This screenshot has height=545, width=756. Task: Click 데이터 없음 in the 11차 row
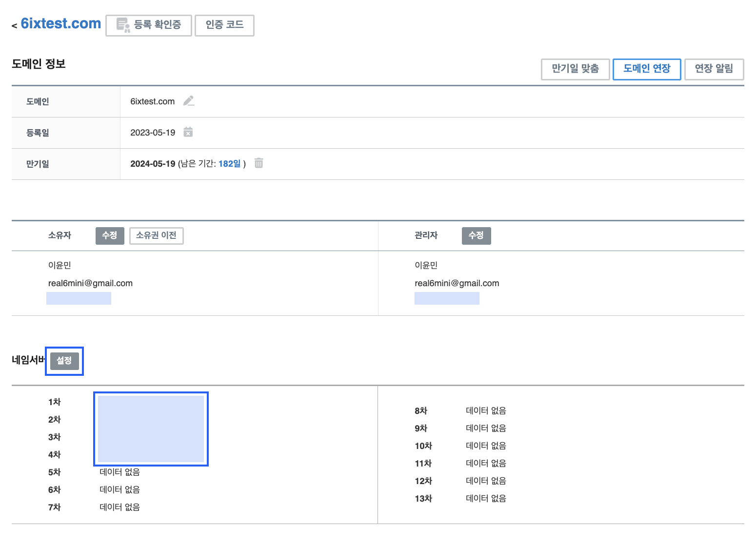(x=486, y=463)
